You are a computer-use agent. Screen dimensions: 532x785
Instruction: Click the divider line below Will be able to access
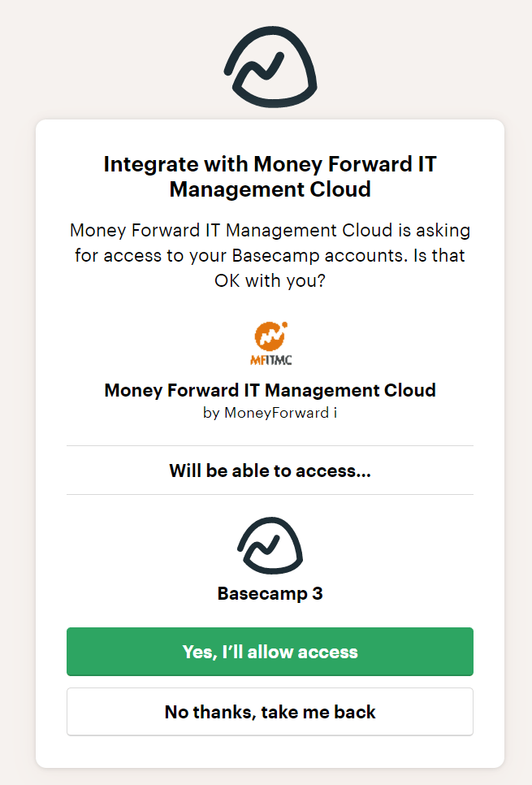tap(270, 495)
